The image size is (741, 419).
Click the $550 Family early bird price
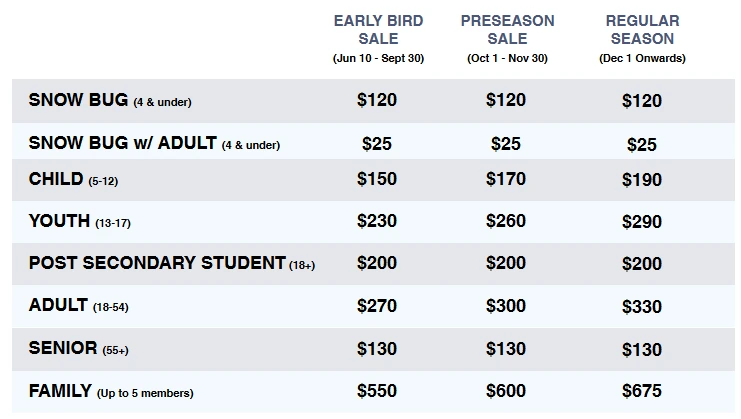pyautogui.click(x=377, y=391)
